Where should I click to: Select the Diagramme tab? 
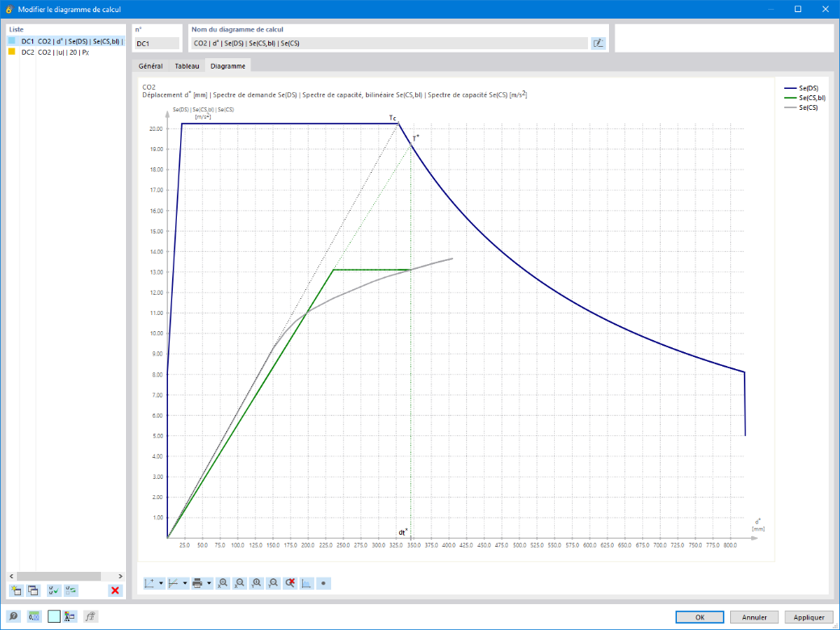228,66
